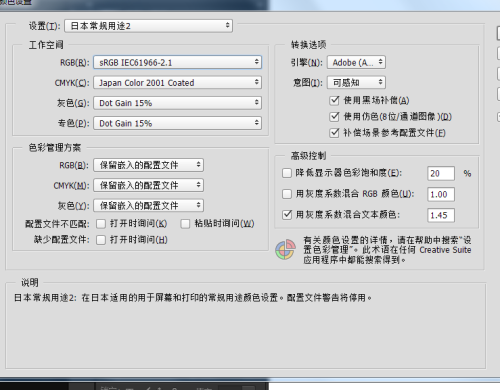Screen dimensions: 500x390
Task: Uncheck 使用黑场补偿(A) checkbox
Action: coord(334,100)
